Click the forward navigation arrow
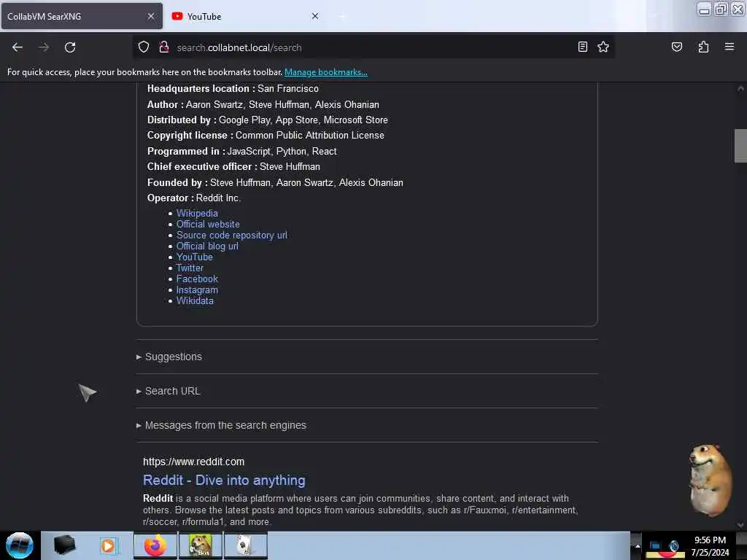Screen dimensions: 747x560 (44, 47)
